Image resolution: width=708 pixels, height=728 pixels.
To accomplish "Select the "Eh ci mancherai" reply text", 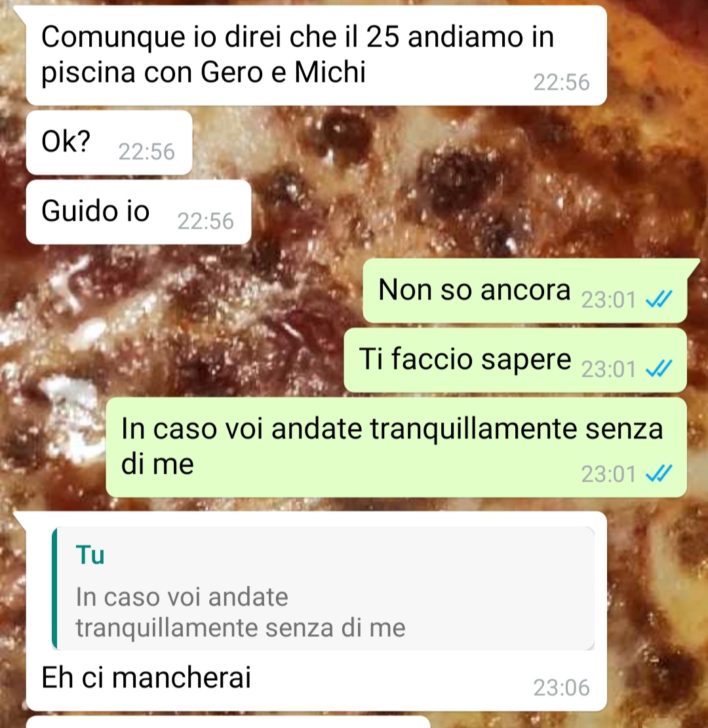I will tap(146, 678).
